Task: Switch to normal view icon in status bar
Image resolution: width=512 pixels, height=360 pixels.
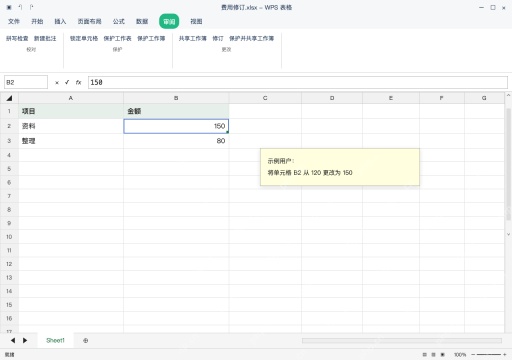Action: tap(424, 355)
